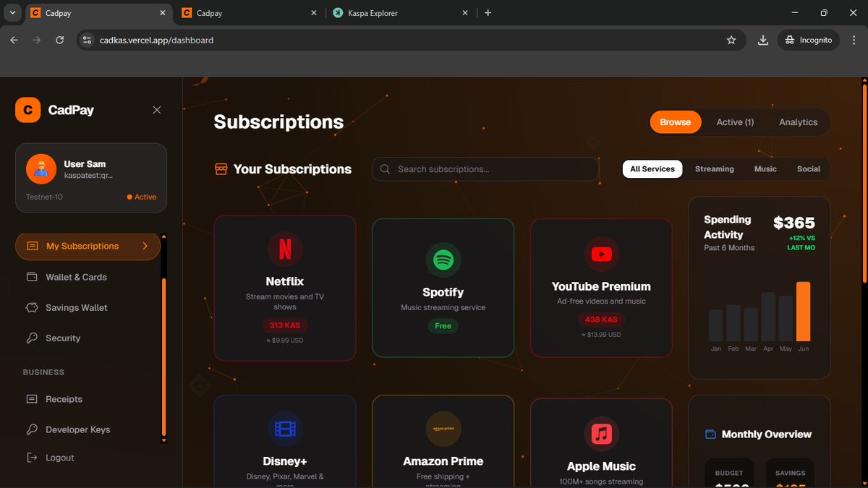Viewport: 868px width, 488px height.
Task: Close the sidebar with the X icon
Action: 157,110
